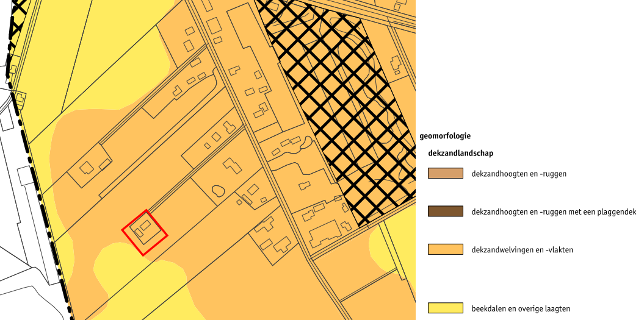
Task: Click the building inside the red outlined parcel
Action: click(x=145, y=226)
